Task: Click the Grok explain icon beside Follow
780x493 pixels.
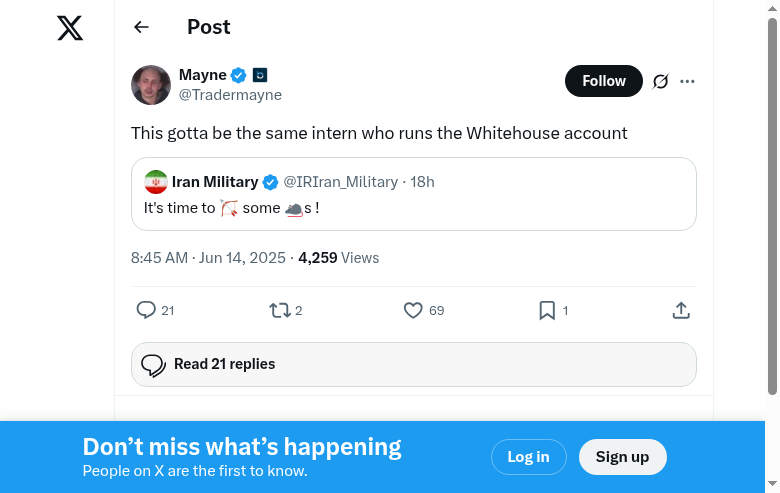Action: tap(660, 81)
